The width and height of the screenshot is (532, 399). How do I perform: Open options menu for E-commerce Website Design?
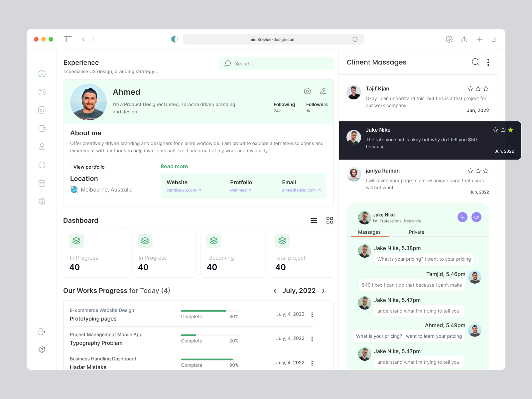(312, 314)
